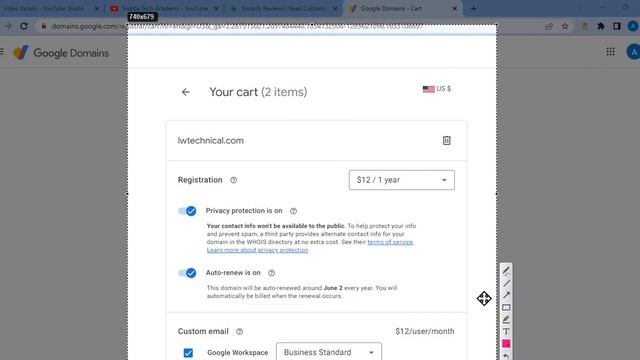Image resolution: width=640 pixels, height=360 pixels.
Task: Bookmark this page with the star
Action: pos(565,26)
